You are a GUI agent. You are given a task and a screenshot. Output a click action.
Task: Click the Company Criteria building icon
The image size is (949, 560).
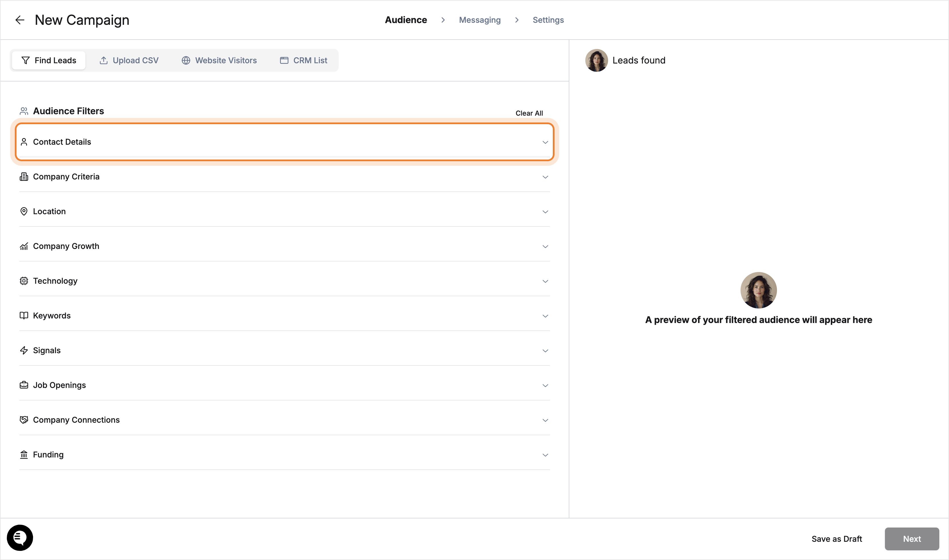point(24,177)
